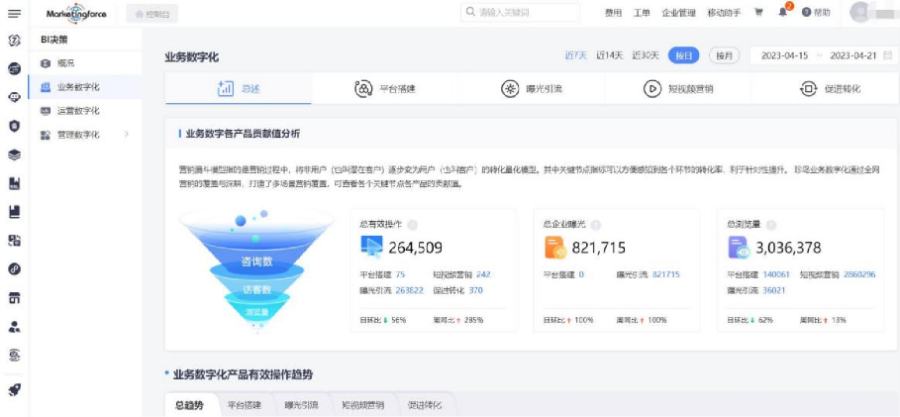Select top 曝光引流 tab with icon
The width and height of the screenshot is (900, 417).
click(x=531, y=89)
